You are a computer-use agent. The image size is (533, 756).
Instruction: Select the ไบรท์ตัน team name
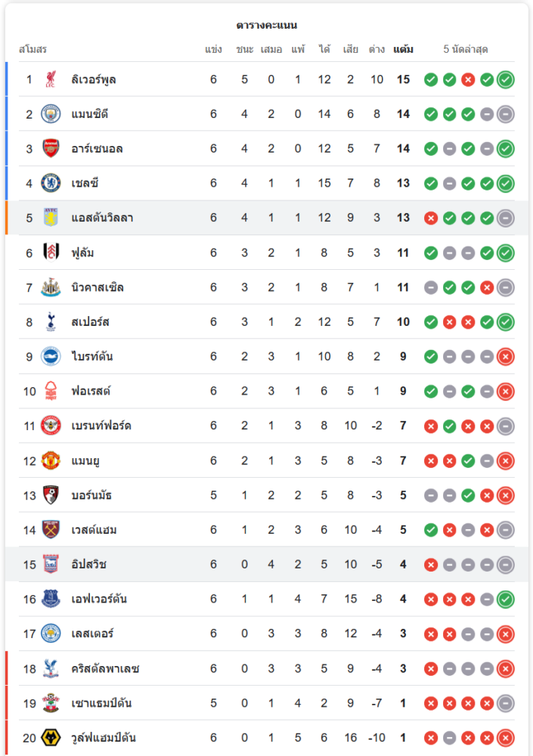(92, 357)
